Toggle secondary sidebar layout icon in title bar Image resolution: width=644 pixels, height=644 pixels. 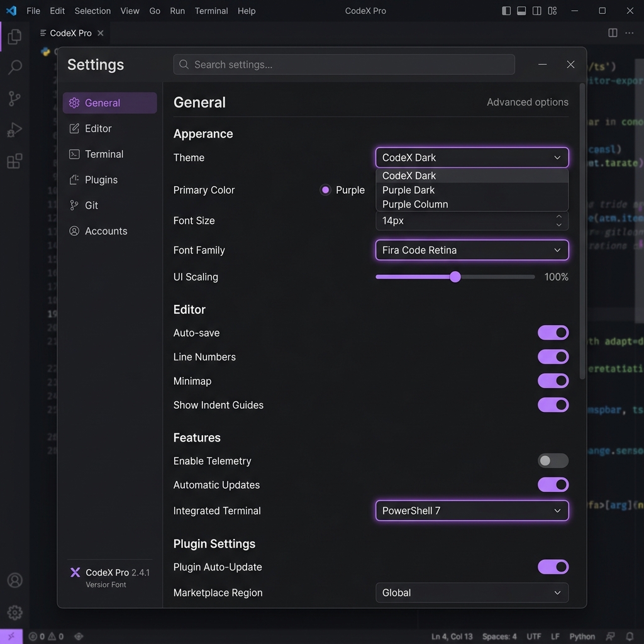[536, 11]
